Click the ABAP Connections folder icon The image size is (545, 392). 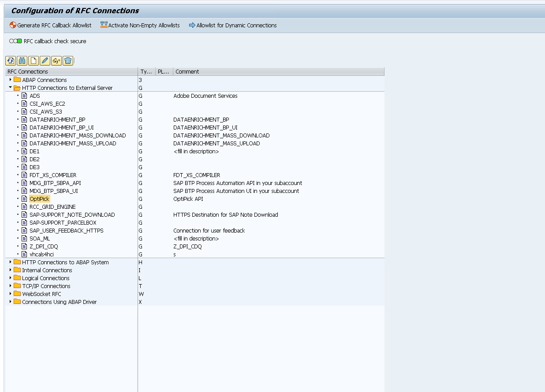pos(17,80)
